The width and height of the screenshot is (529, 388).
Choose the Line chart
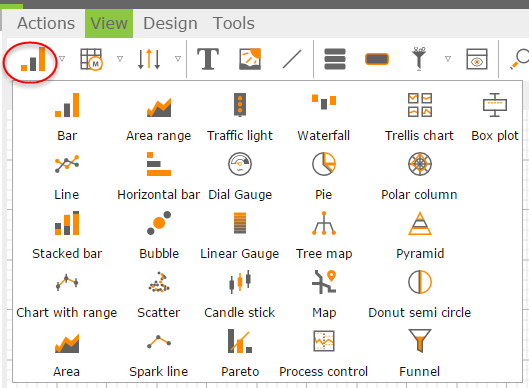[x=67, y=176]
